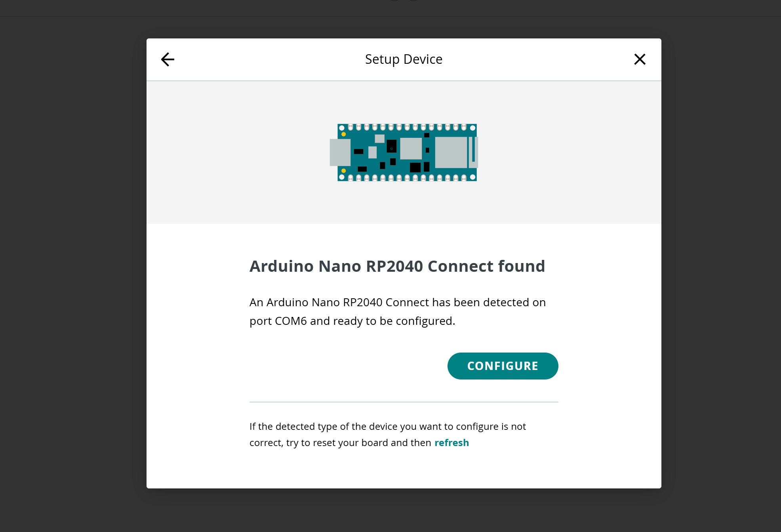Image resolution: width=781 pixels, height=532 pixels.
Task: Go back using the left arrow icon
Action: (x=168, y=59)
